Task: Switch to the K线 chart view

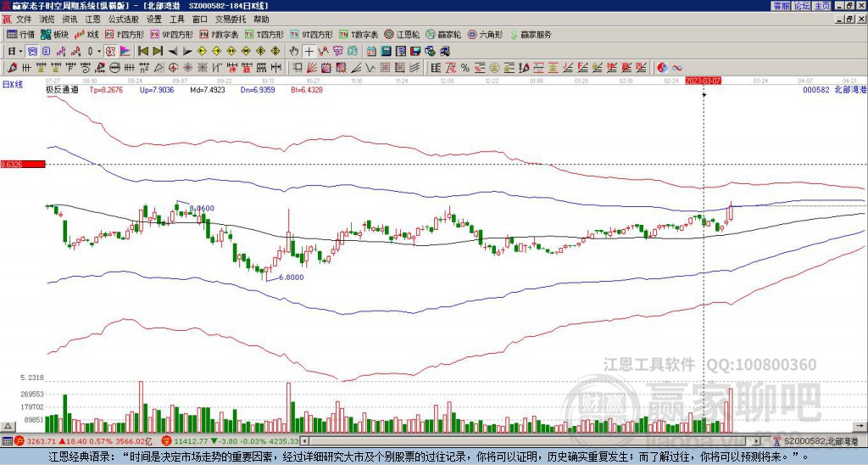Action: point(86,35)
